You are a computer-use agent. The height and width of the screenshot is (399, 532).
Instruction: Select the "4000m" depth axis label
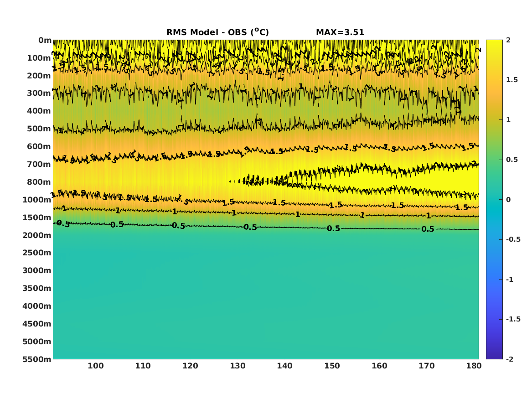point(37,306)
